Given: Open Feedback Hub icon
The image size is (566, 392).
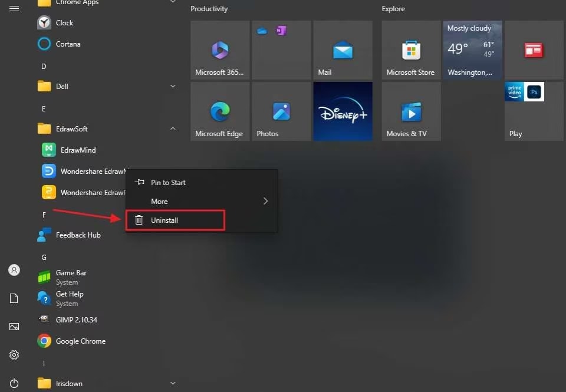Looking at the screenshot, I should pos(44,235).
